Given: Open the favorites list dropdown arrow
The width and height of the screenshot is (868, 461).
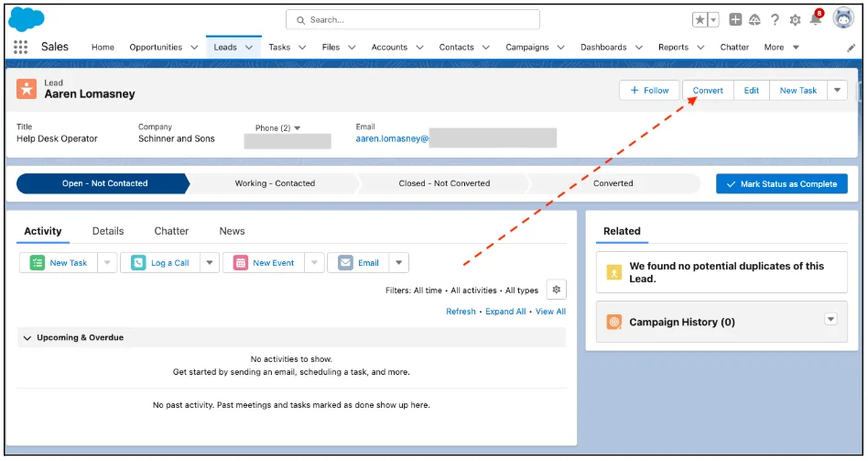Looking at the screenshot, I should click(x=713, y=20).
